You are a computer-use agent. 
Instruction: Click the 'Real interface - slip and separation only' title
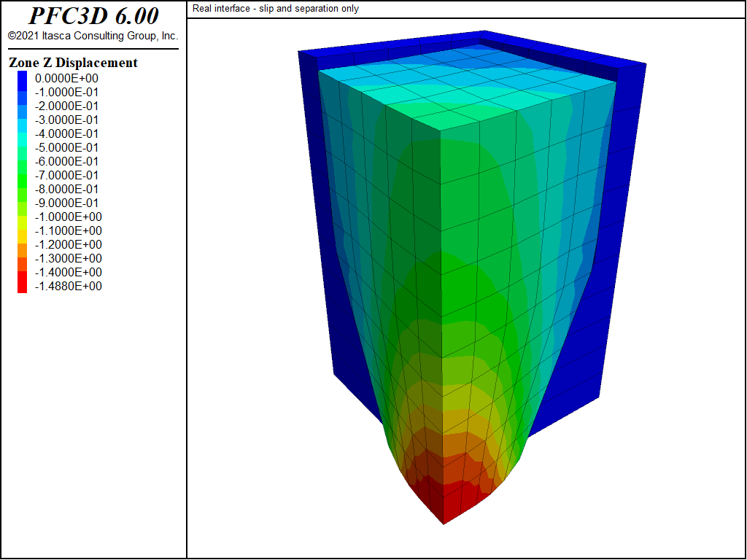pyautogui.click(x=276, y=9)
